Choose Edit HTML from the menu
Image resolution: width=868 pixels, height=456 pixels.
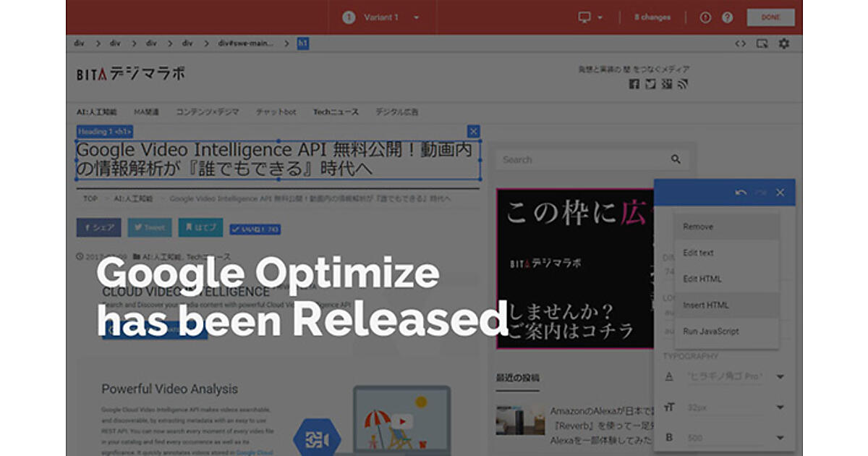click(726, 279)
